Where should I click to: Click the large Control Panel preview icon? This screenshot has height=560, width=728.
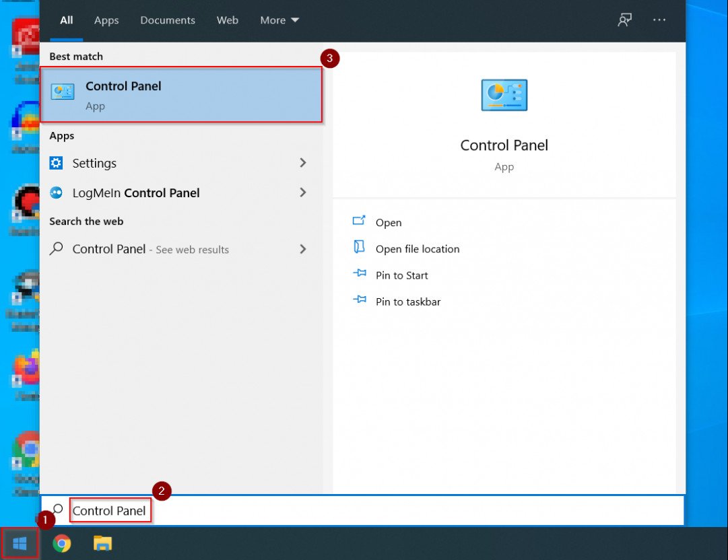tap(504, 95)
